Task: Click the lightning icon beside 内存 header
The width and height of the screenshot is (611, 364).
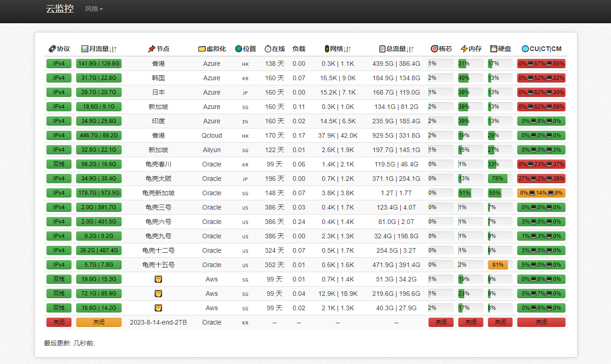Action: click(464, 48)
